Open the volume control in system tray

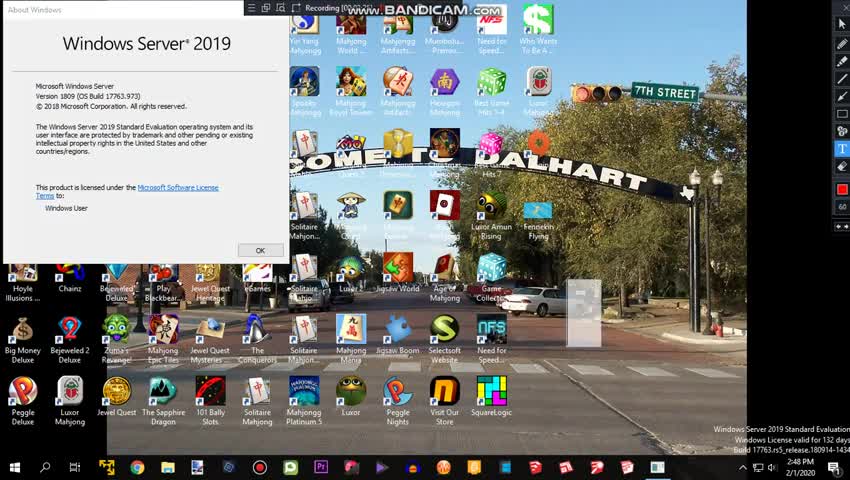pos(772,468)
